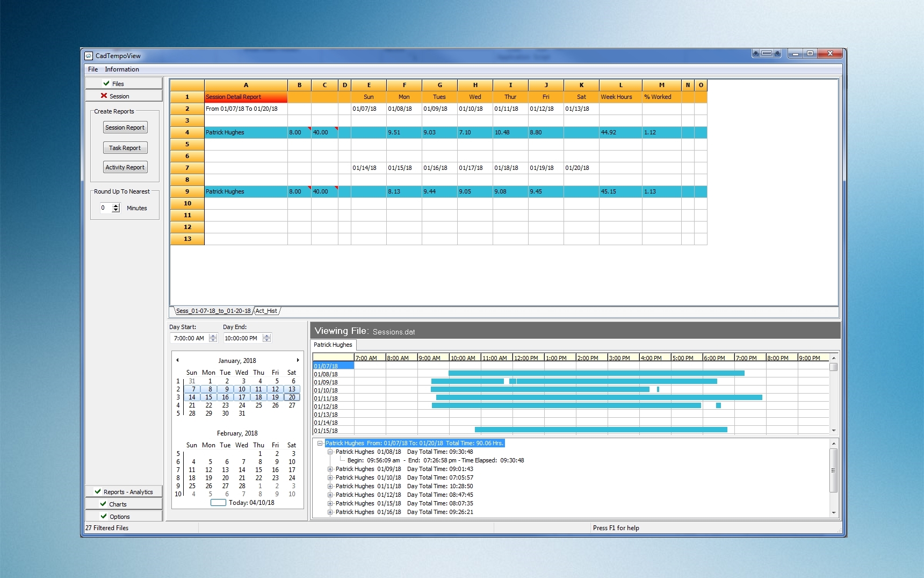
Task: Expand the Patrick Hughes 01/16/18 node
Action: pos(330,512)
